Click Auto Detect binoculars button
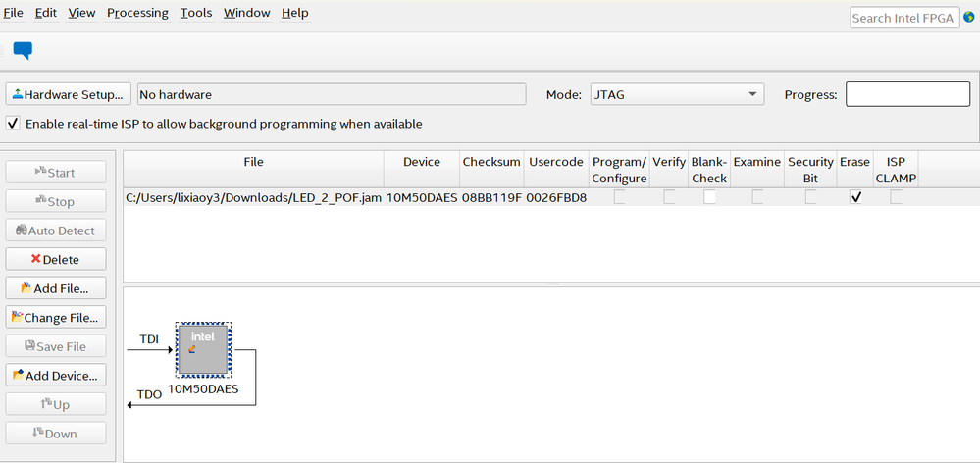This screenshot has width=980, height=463. tap(56, 231)
